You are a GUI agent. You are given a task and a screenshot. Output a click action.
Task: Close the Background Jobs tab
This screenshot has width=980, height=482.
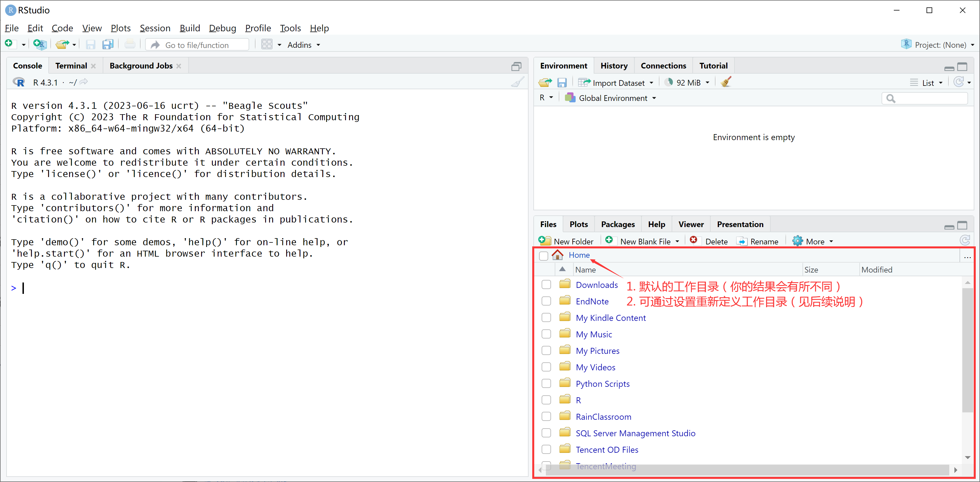click(178, 66)
